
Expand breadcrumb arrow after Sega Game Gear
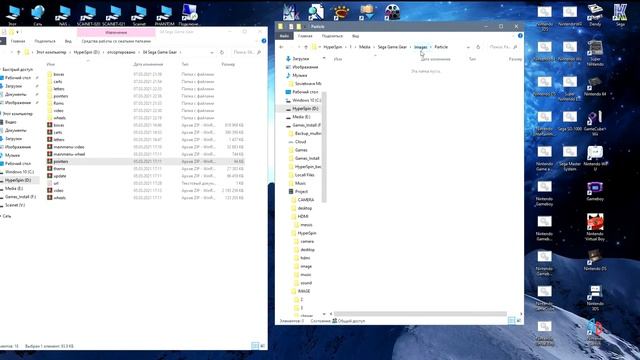410,47
